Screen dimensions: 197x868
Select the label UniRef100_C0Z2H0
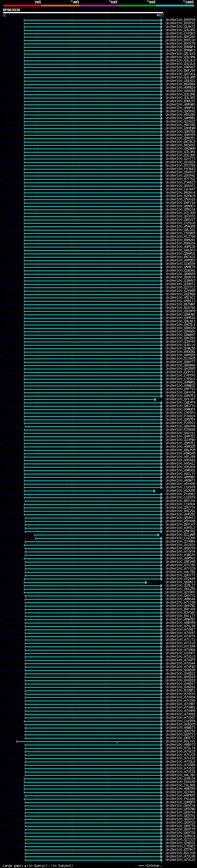(180, 538)
